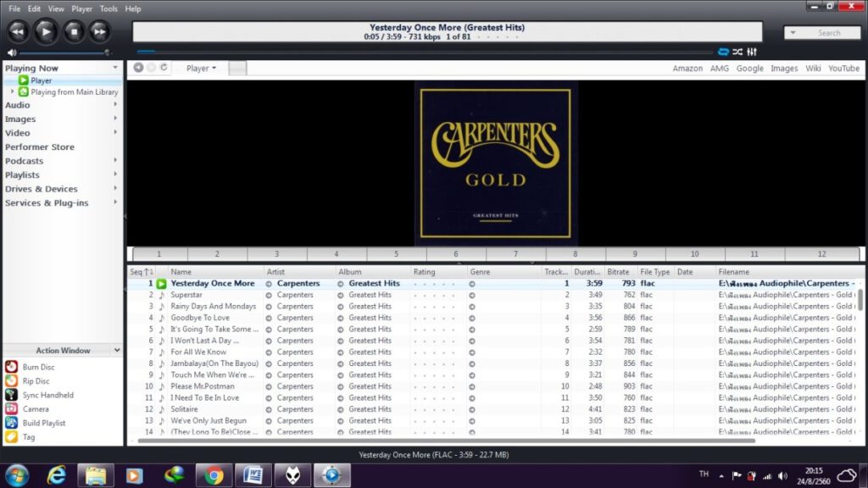868x488 pixels.
Task: Expand the Images section arrow in the sidebar
Action: (x=115, y=119)
